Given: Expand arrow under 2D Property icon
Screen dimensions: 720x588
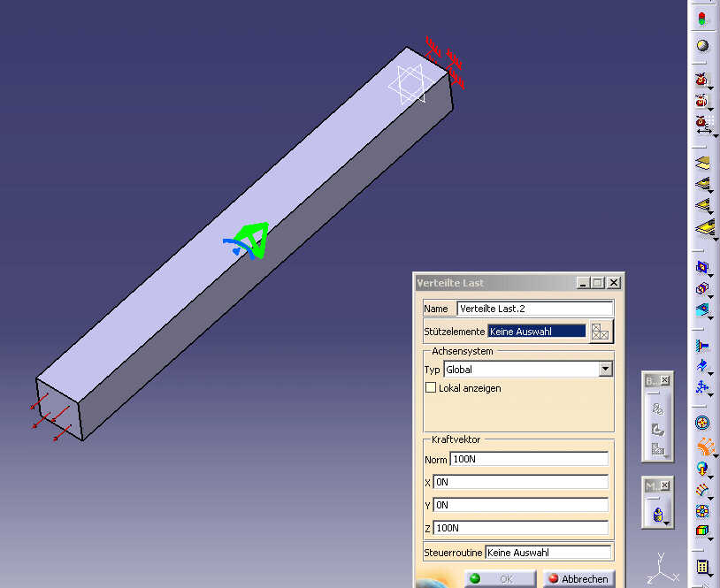Looking at the screenshot, I should (x=710, y=191).
